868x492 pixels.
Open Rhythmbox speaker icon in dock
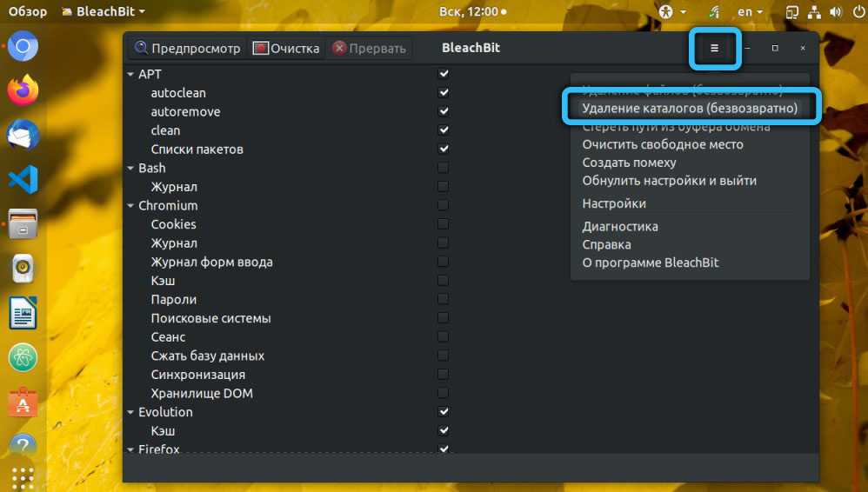23,269
